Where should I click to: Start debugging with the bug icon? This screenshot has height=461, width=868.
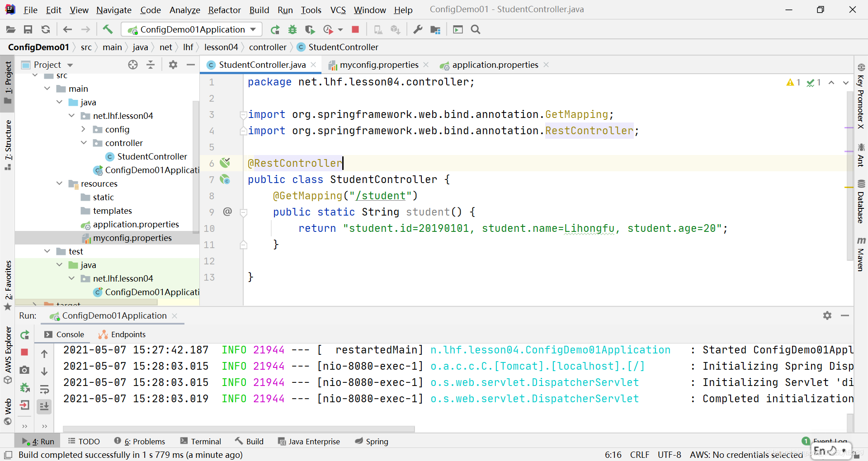point(292,30)
